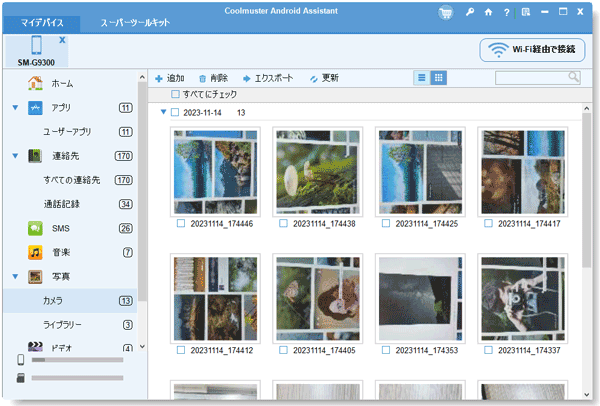Click the refresh icon for 更新
The width and height of the screenshot is (600, 406).
[x=314, y=79]
